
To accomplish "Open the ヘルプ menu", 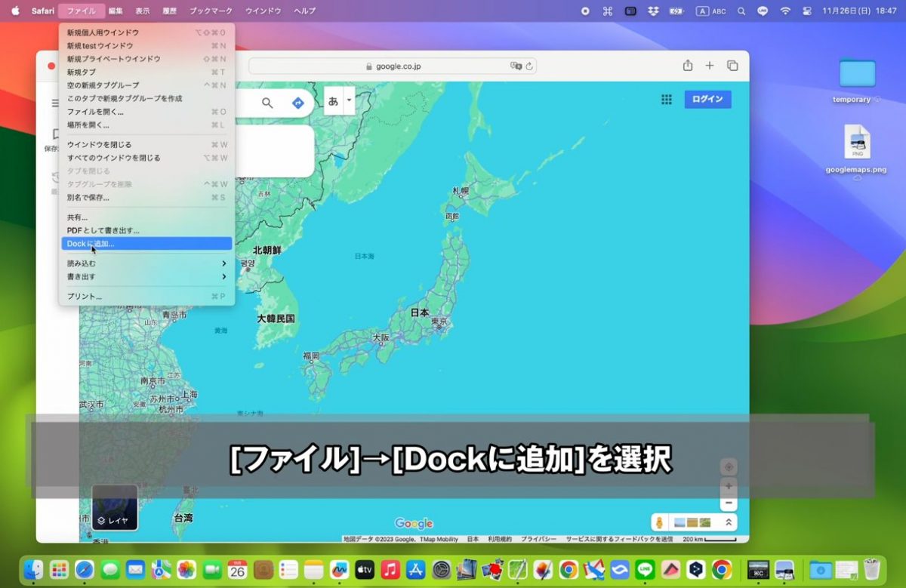I will (305, 11).
